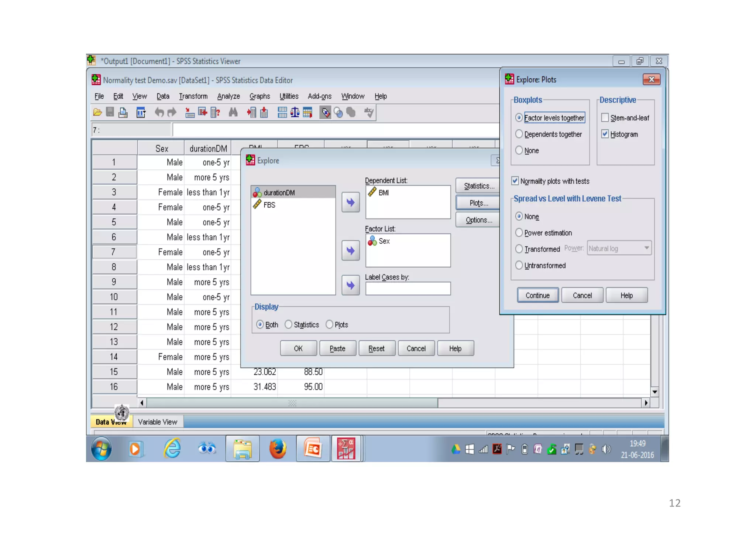Click the Spell check icon

click(368, 112)
